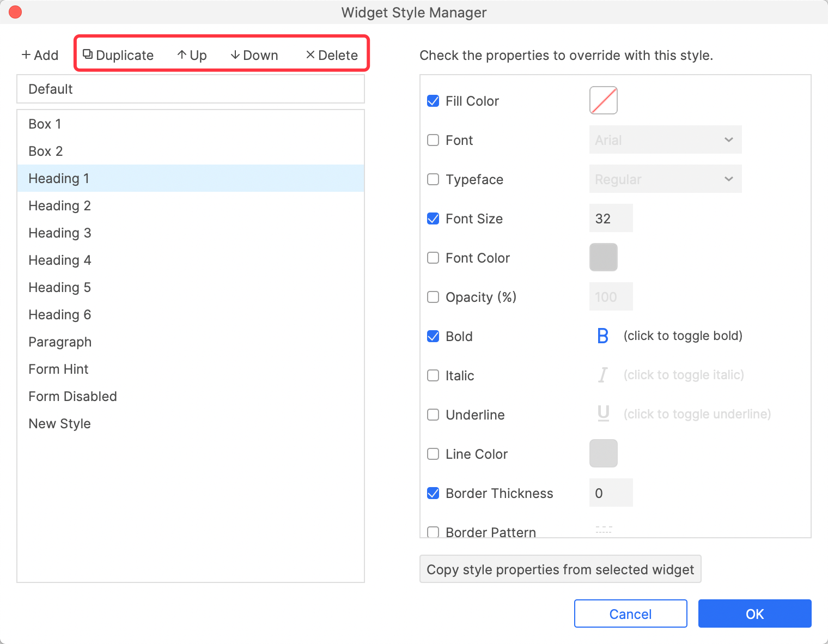Click Copy style properties from selected widget
This screenshot has width=828, height=644.
(x=560, y=569)
